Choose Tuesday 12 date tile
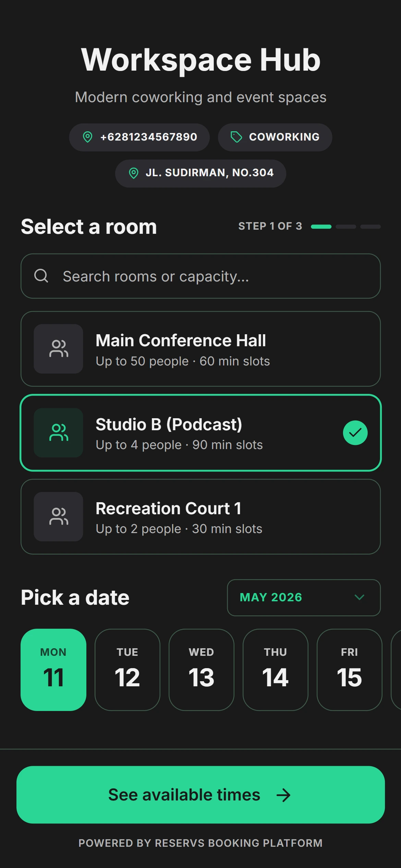Image resolution: width=401 pixels, height=868 pixels. 127,670
